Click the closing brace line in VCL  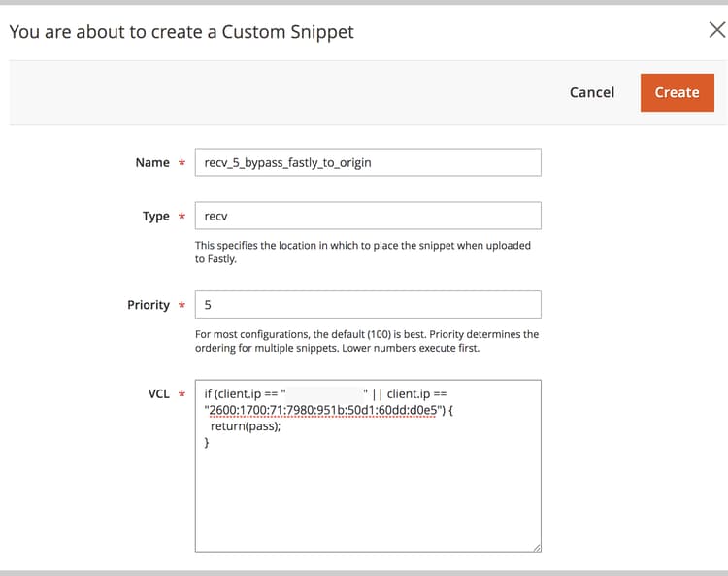207,442
